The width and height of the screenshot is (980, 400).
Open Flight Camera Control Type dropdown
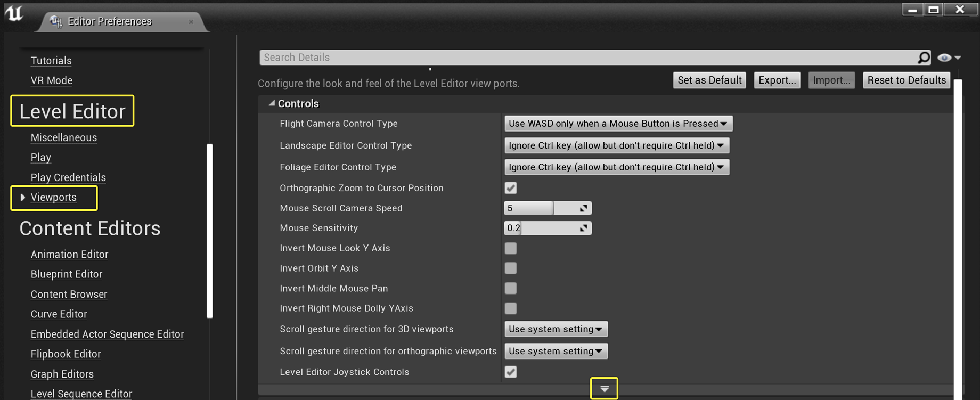tap(618, 124)
